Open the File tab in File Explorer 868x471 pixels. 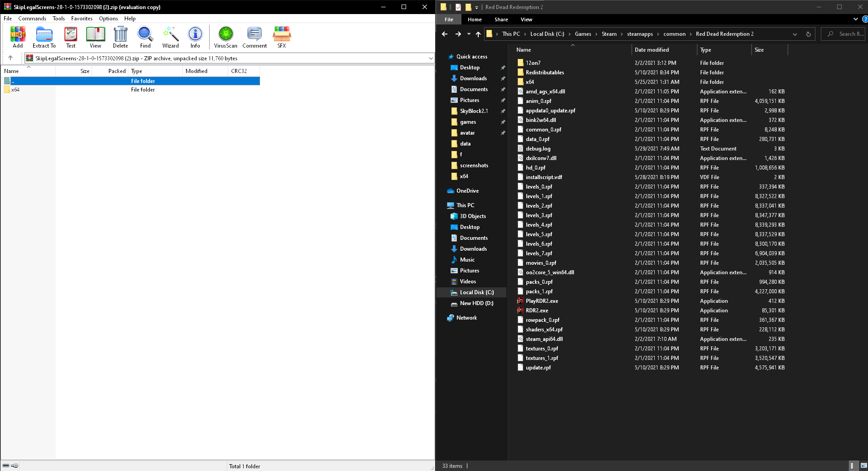click(x=449, y=19)
